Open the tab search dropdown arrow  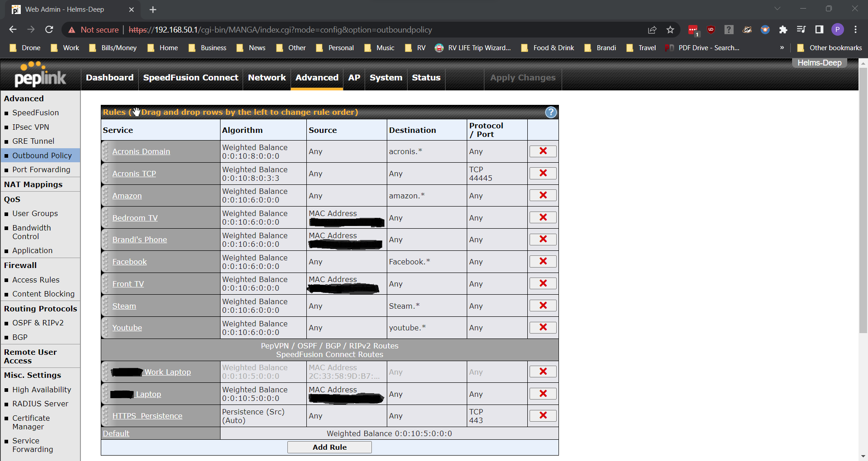(x=777, y=9)
